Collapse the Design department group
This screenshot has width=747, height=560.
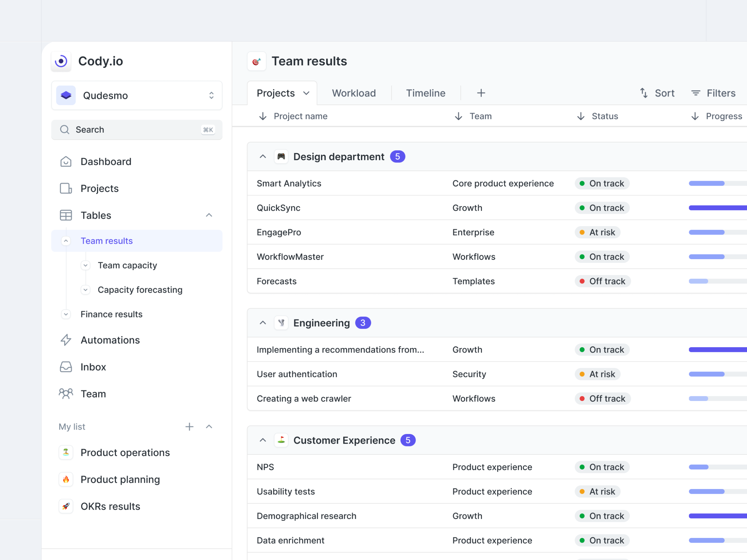(x=263, y=156)
